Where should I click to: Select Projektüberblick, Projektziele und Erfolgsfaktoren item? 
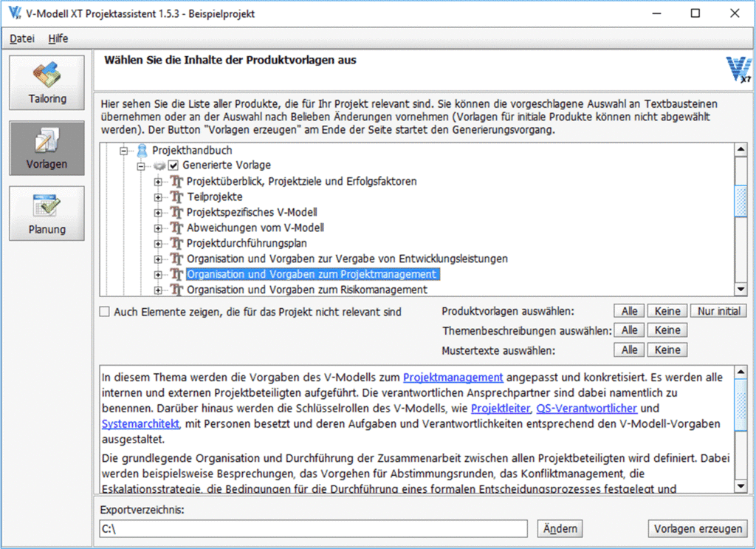[301, 181]
